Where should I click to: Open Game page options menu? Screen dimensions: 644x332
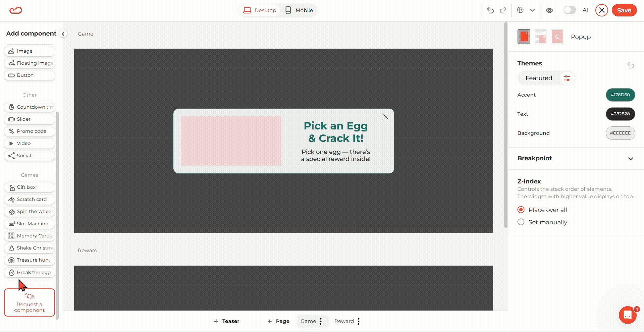(x=321, y=321)
